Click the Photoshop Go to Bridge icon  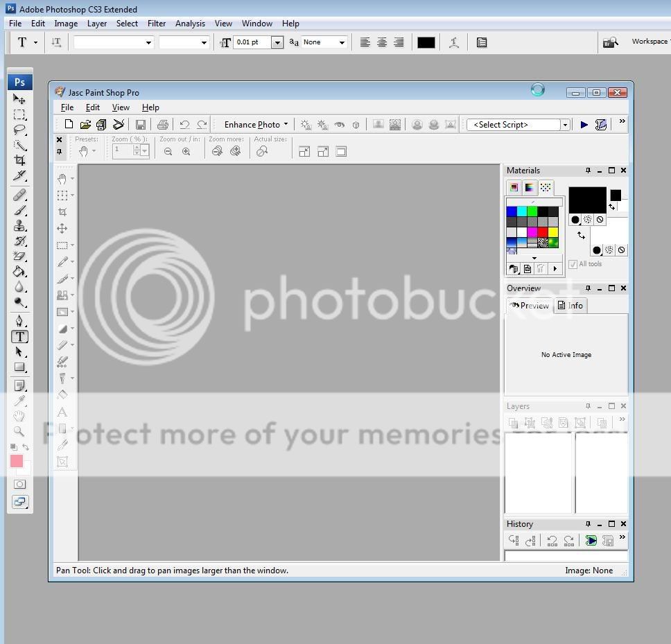click(x=611, y=42)
